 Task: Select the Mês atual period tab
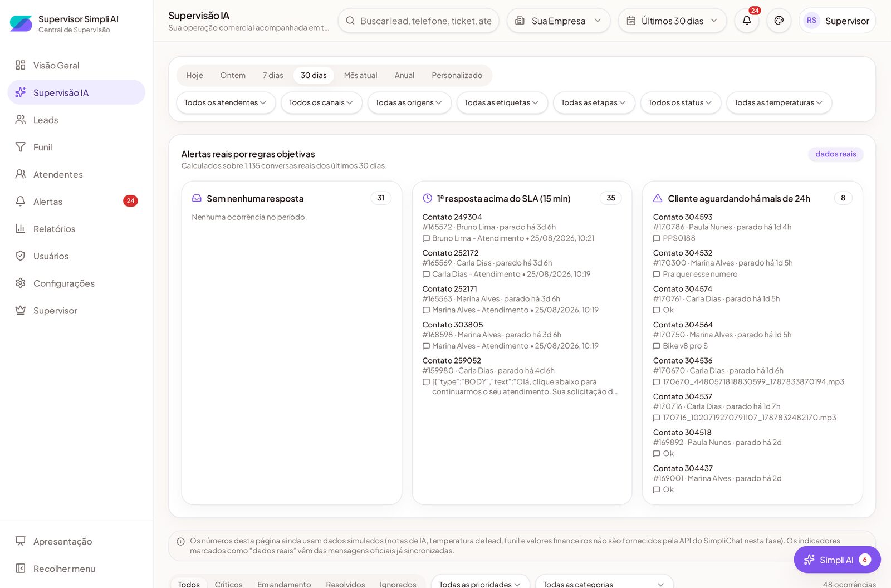(360, 75)
